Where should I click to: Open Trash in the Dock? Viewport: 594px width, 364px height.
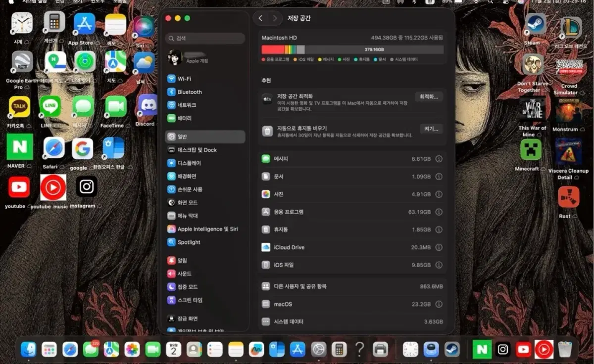coord(565,349)
